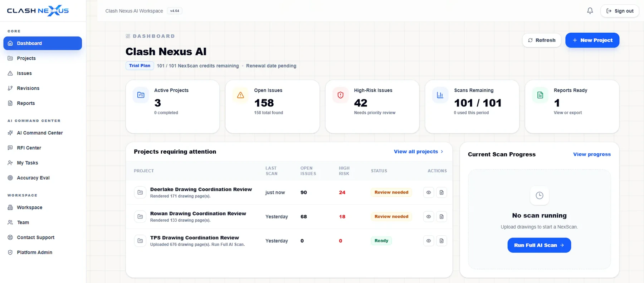Click the Active Projects folder icon
The width and height of the screenshot is (644, 283).
point(141,95)
